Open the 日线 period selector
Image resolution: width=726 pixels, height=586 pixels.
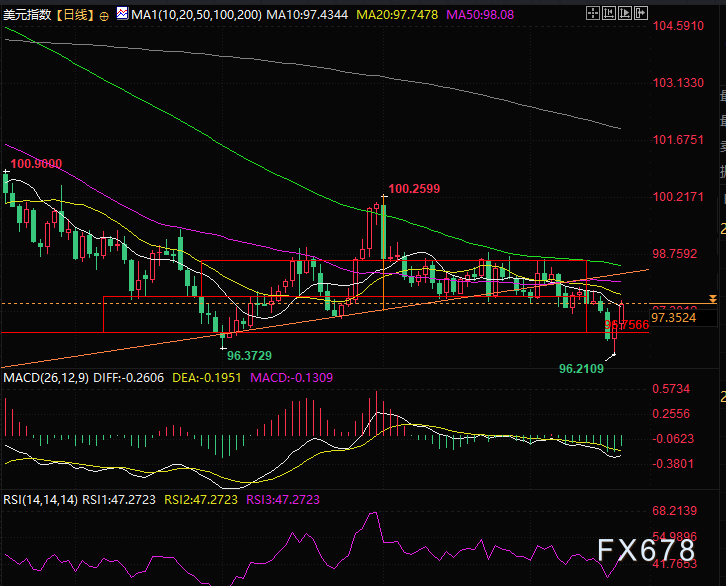click(76, 15)
